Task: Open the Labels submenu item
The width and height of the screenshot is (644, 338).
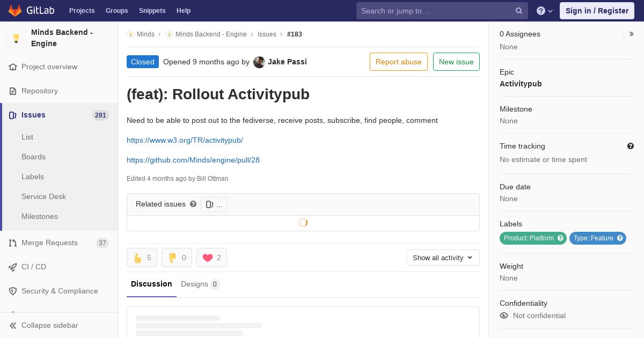Action: click(x=33, y=177)
